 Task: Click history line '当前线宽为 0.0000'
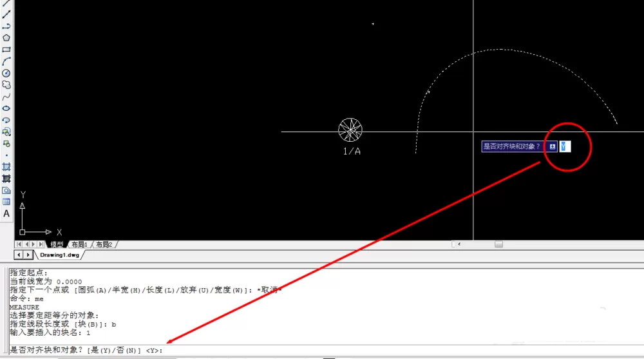(x=46, y=282)
